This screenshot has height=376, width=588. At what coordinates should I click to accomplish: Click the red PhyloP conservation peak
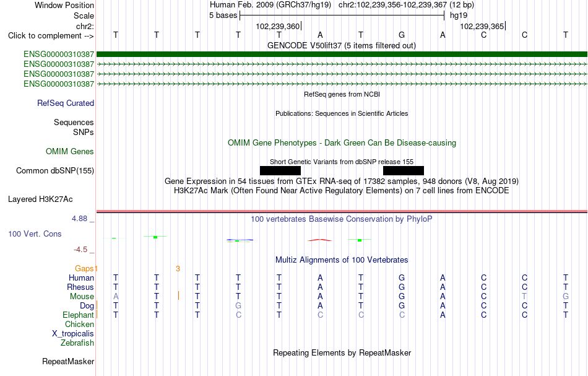[320, 240]
